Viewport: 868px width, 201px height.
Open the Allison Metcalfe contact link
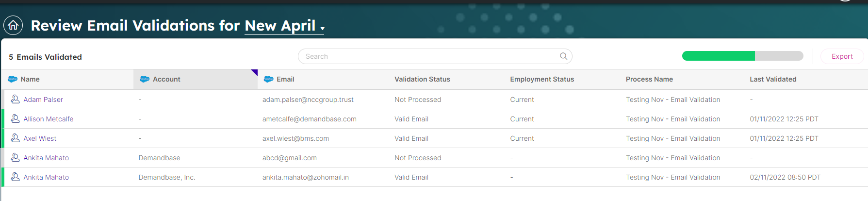[49, 119]
